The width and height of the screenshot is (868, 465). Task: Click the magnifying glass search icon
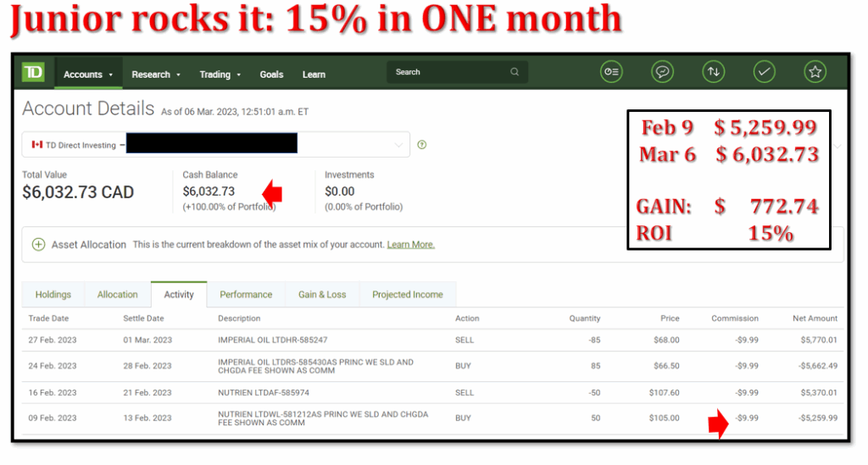pyautogui.click(x=515, y=73)
